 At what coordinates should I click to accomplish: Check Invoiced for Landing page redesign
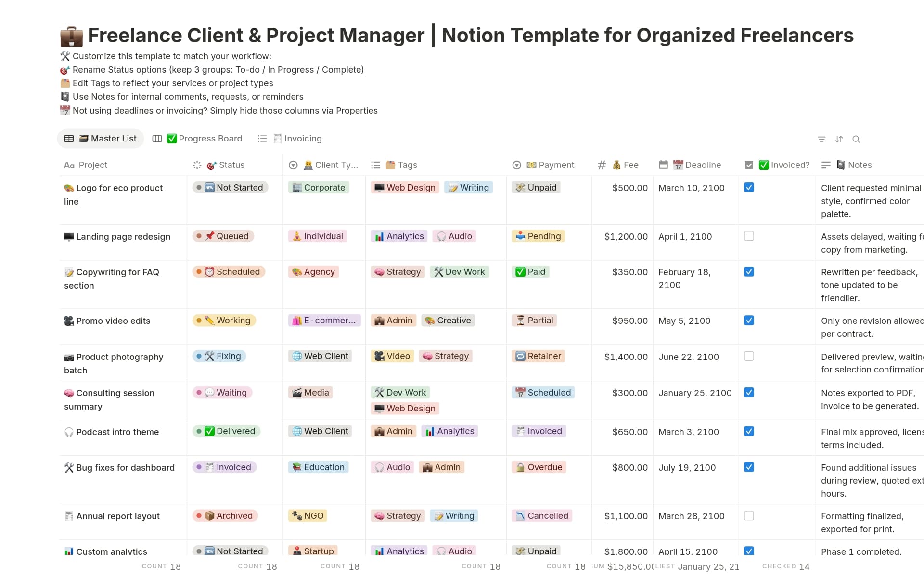click(749, 236)
